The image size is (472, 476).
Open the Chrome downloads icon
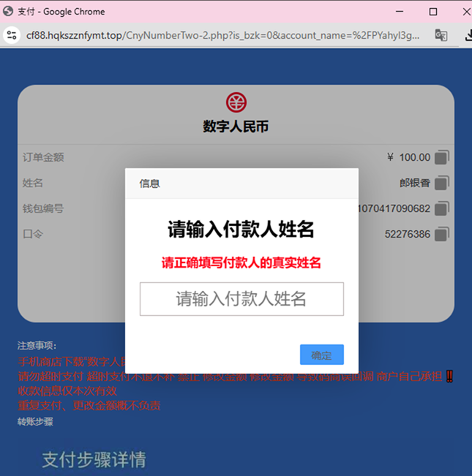coord(467,35)
